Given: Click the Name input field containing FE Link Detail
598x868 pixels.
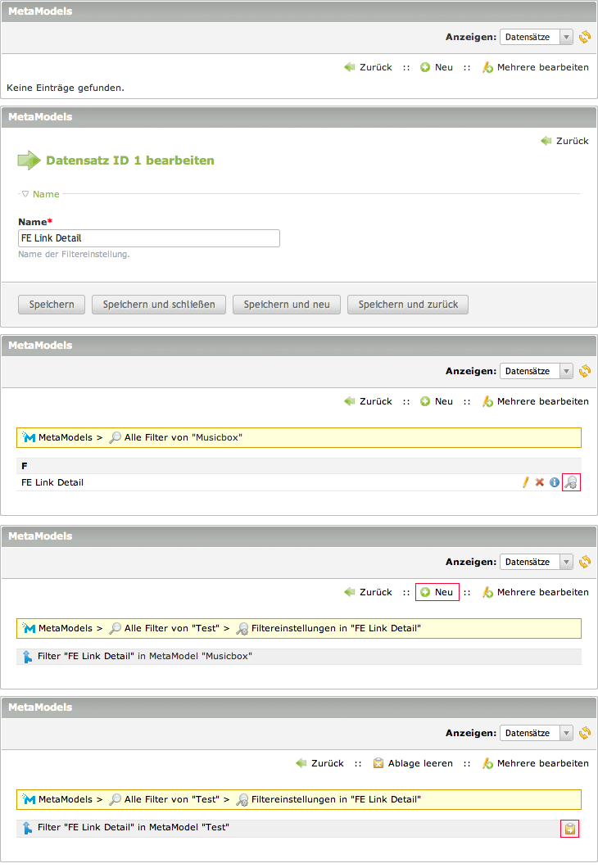Looking at the screenshot, I should [149, 238].
